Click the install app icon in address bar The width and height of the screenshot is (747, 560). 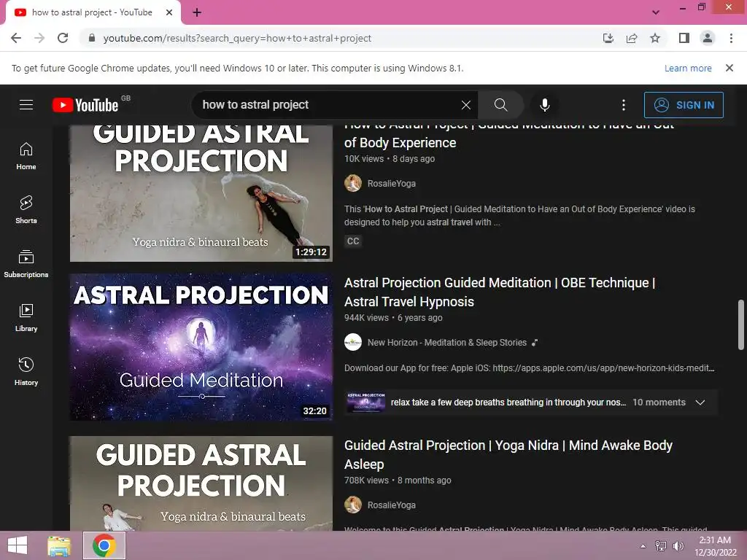608,38
